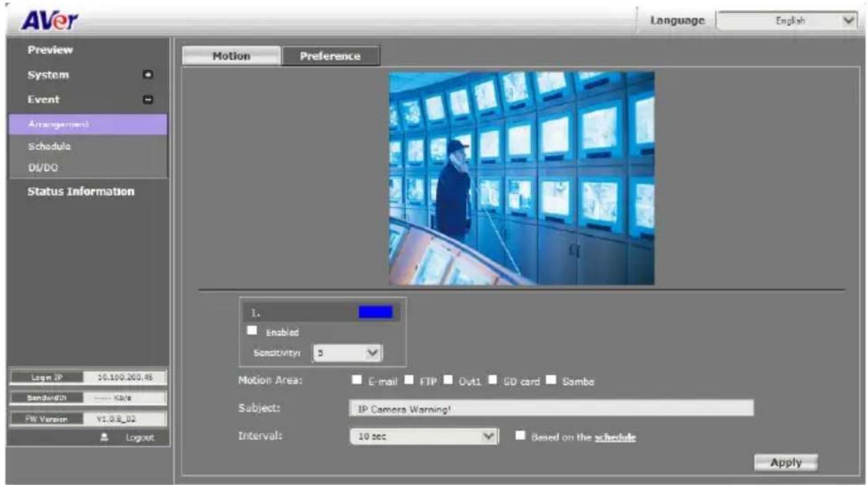868x485 pixels.
Task: Expand the System menu plus icon
Action: click(147, 75)
